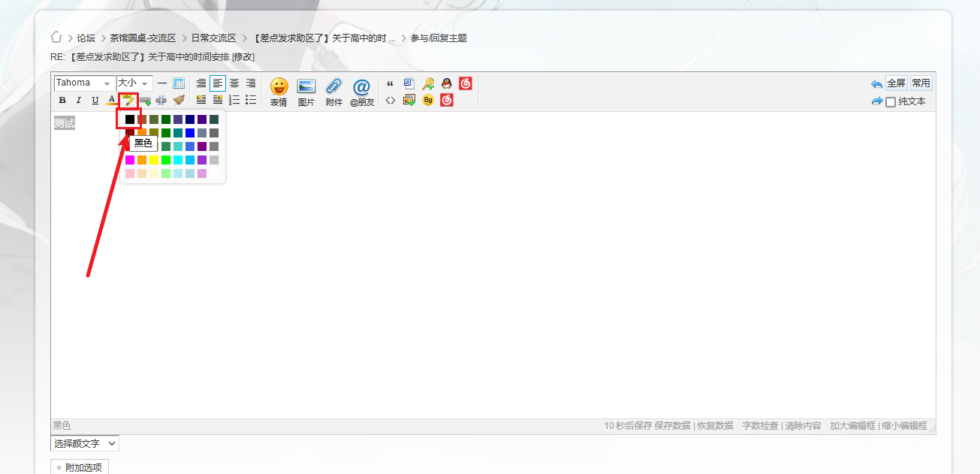Expand the 大小 font size dropdown
Screen dimensions: 980x474
(134, 83)
